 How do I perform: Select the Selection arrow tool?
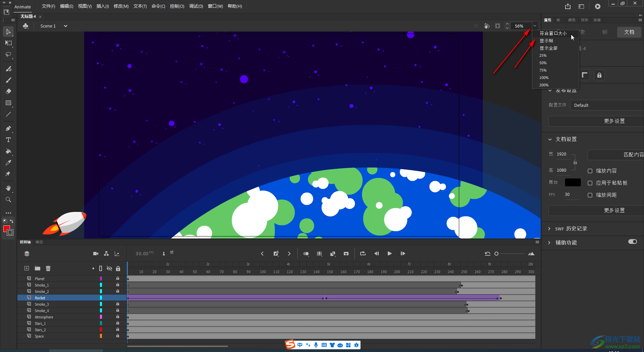coord(8,32)
